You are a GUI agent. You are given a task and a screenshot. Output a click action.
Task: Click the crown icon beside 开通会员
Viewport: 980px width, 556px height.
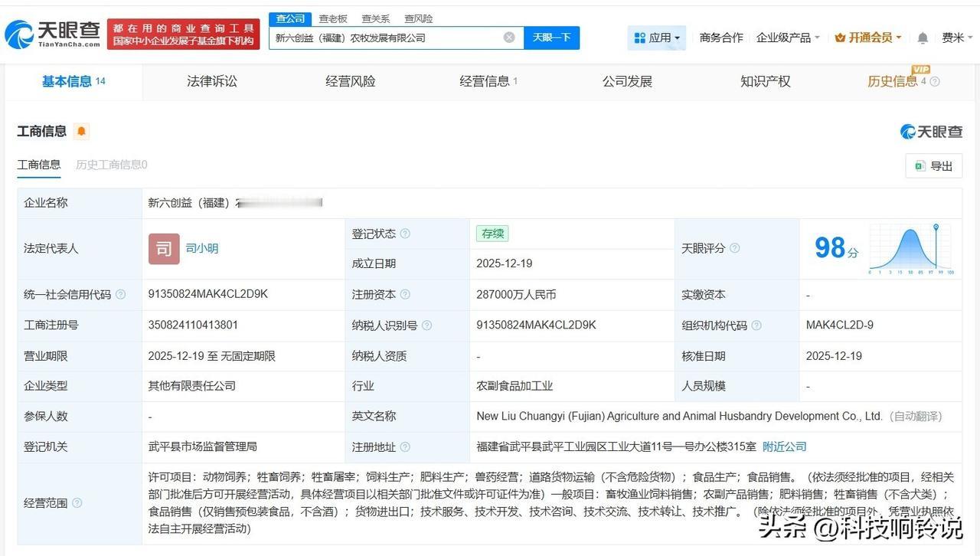(x=839, y=37)
